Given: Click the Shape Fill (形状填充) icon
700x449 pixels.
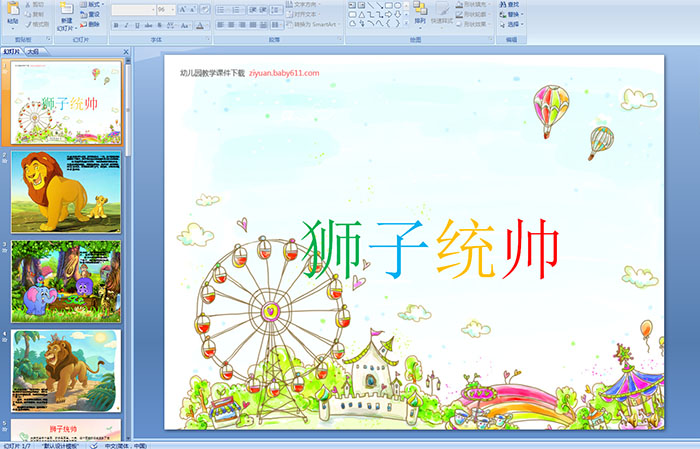Looking at the screenshot, I should point(476,4).
